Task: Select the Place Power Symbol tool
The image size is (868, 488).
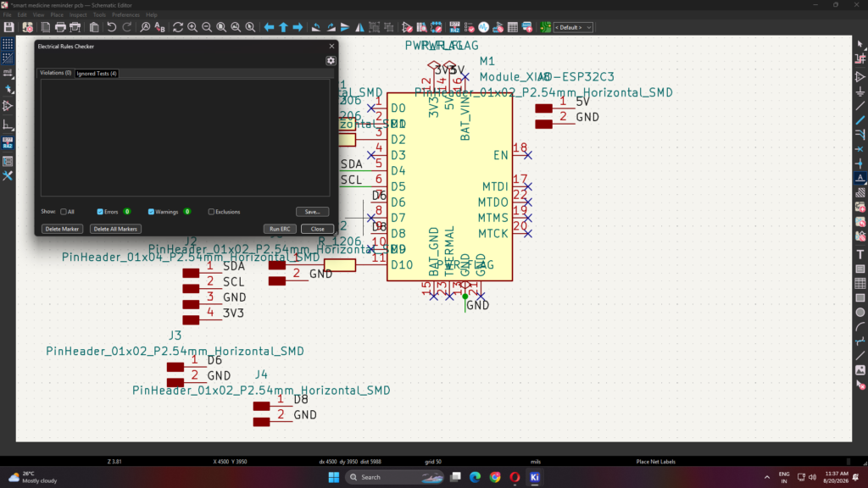Action: (860, 91)
